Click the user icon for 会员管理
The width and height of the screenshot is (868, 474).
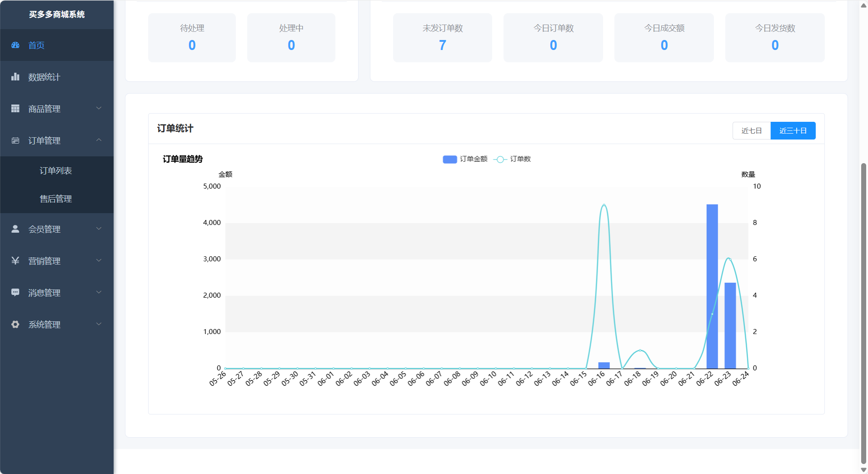pos(15,229)
